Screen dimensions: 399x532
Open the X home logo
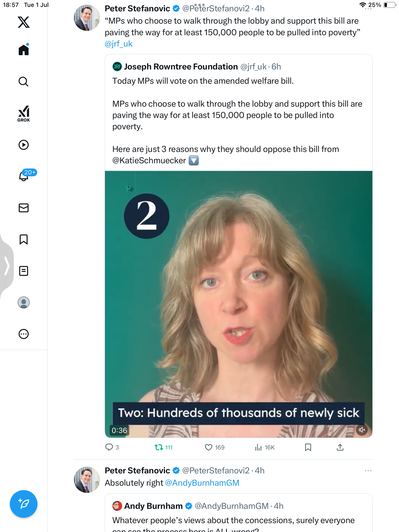point(24,22)
